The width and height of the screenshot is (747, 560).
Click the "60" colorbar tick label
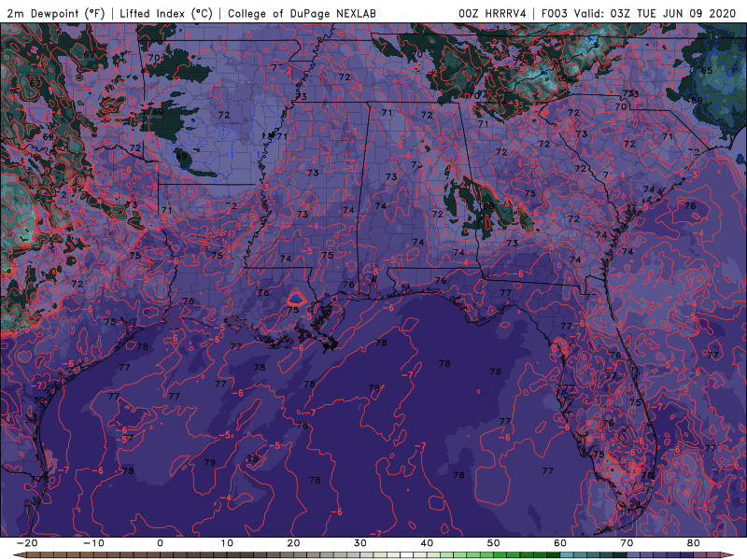[x=560, y=543]
